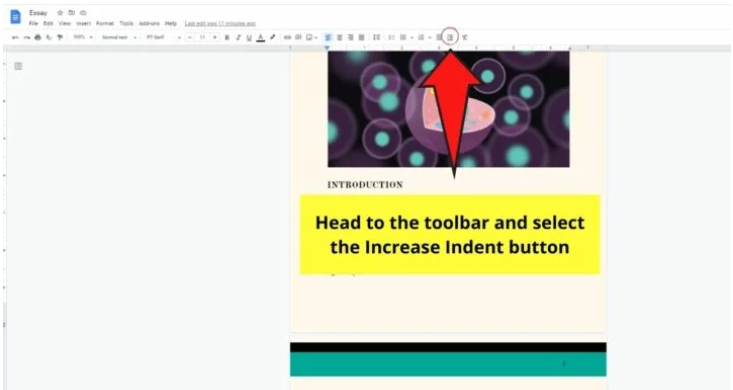Star the Essay document
This screenshot has width=733, height=390.
[x=60, y=13]
